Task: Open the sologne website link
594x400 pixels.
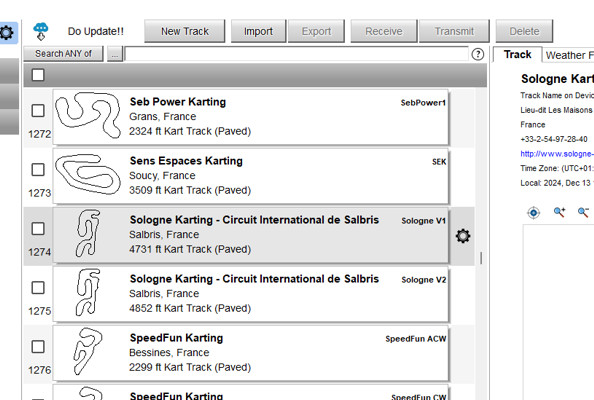Action: pyautogui.click(x=557, y=153)
